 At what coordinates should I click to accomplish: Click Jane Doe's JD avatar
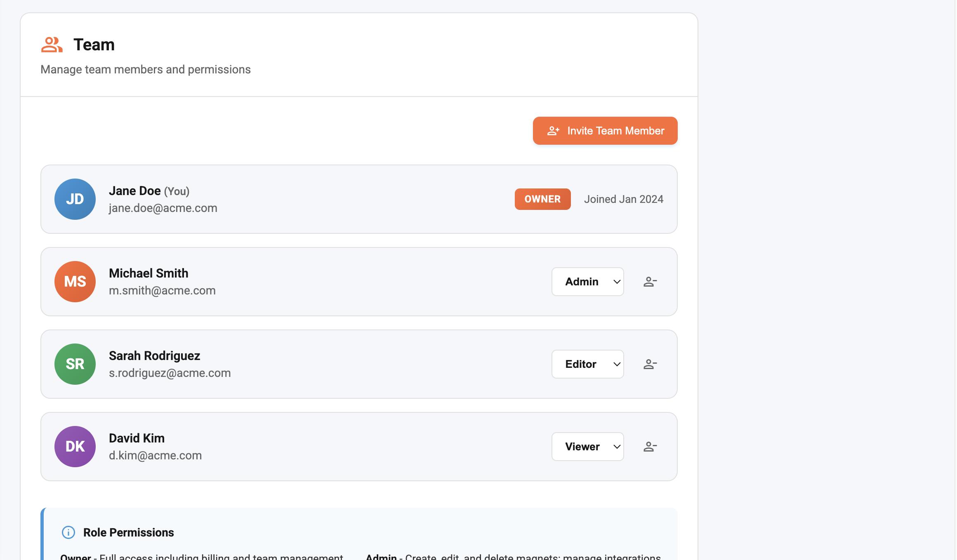(75, 199)
